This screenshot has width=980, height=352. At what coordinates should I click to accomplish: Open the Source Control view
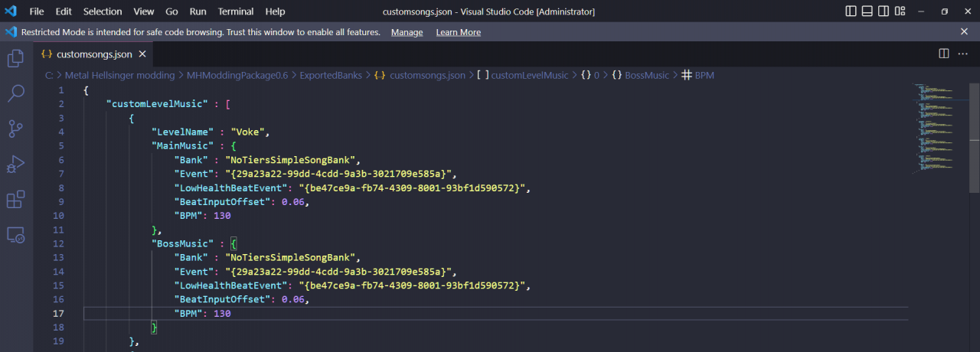click(15, 129)
